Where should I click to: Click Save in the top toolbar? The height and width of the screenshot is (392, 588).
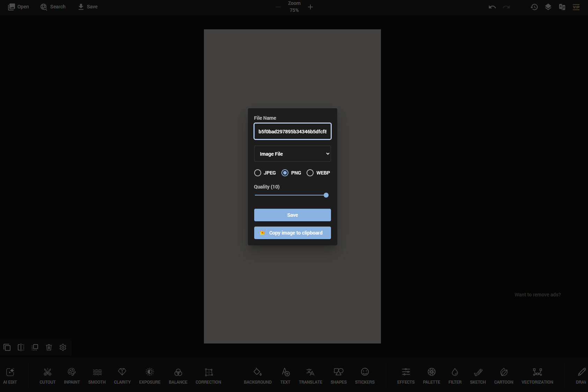coord(88,7)
